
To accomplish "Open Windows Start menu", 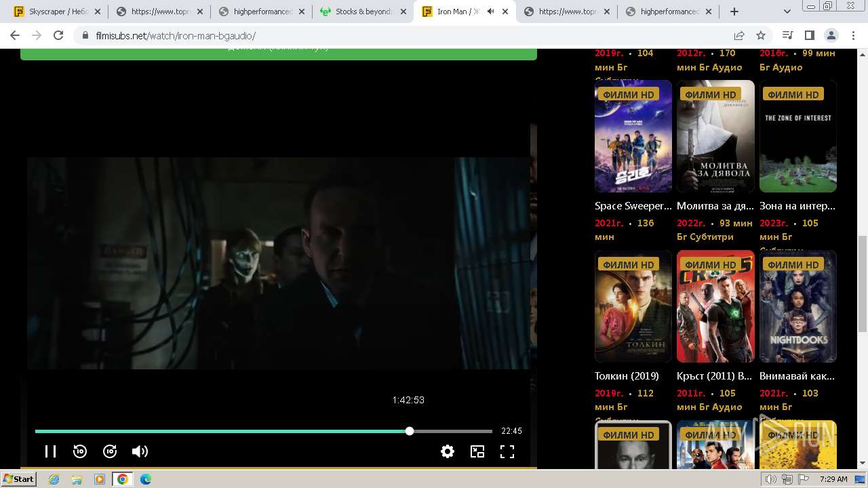I will point(19,479).
